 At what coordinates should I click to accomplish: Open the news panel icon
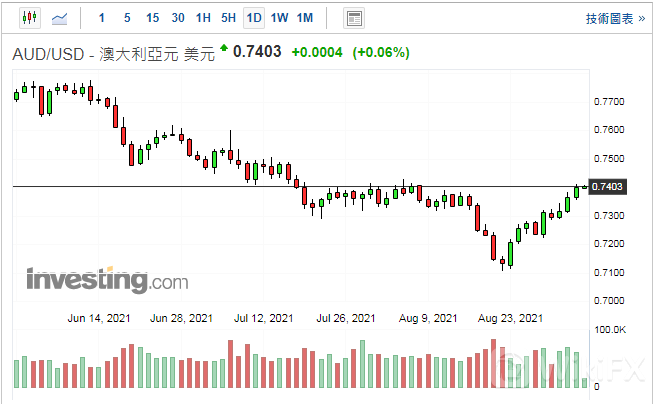pyautogui.click(x=353, y=18)
